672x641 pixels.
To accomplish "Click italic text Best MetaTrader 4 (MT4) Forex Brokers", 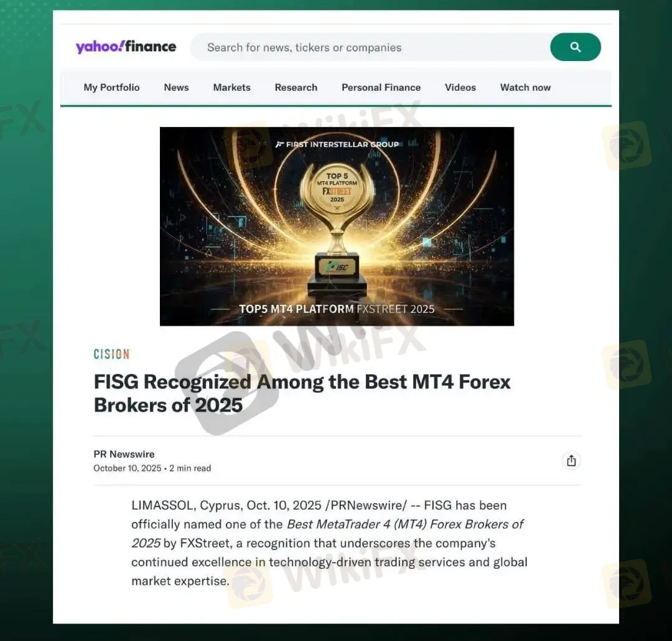I will [x=398, y=525].
